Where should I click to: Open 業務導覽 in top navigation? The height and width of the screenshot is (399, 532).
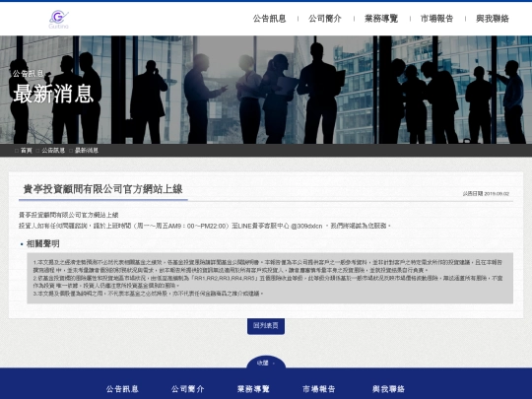pos(381,19)
